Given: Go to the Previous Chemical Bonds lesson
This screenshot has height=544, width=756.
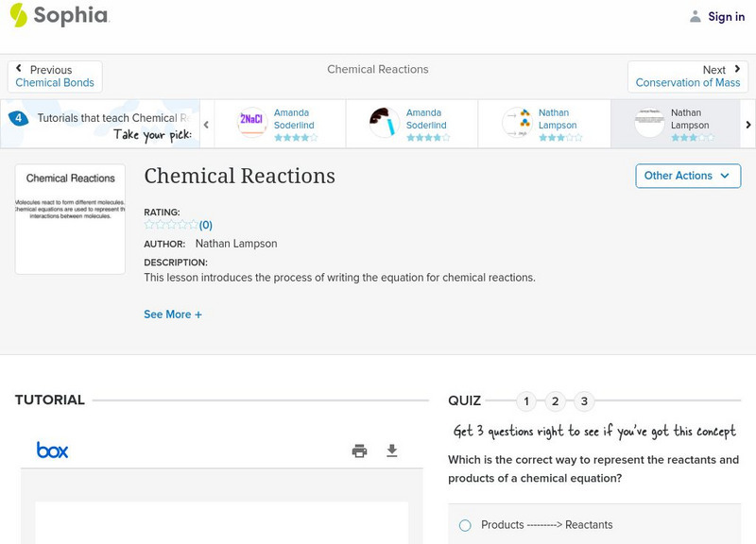Looking at the screenshot, I should pos(54,76).
